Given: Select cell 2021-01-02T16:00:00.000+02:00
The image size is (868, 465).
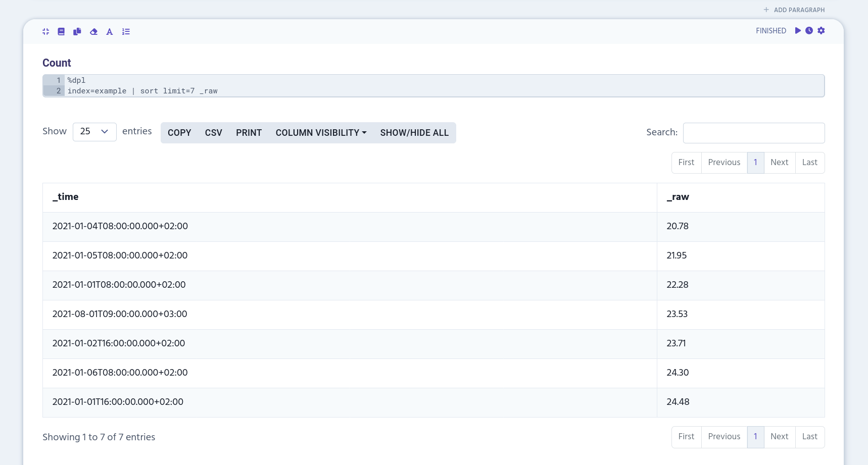Looking at the screenshot, I should click(350, 344).
